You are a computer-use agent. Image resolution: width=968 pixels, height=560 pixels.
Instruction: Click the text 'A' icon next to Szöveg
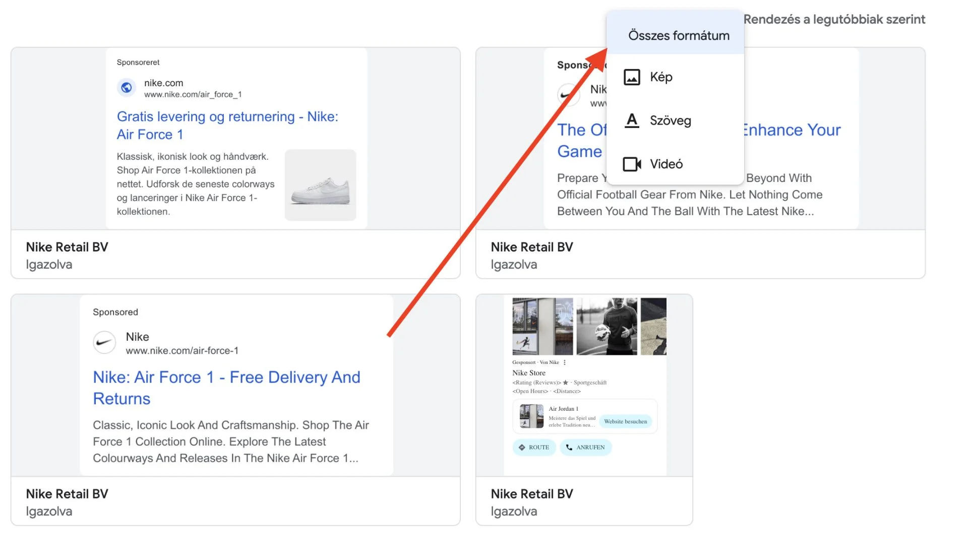(632, 120)
